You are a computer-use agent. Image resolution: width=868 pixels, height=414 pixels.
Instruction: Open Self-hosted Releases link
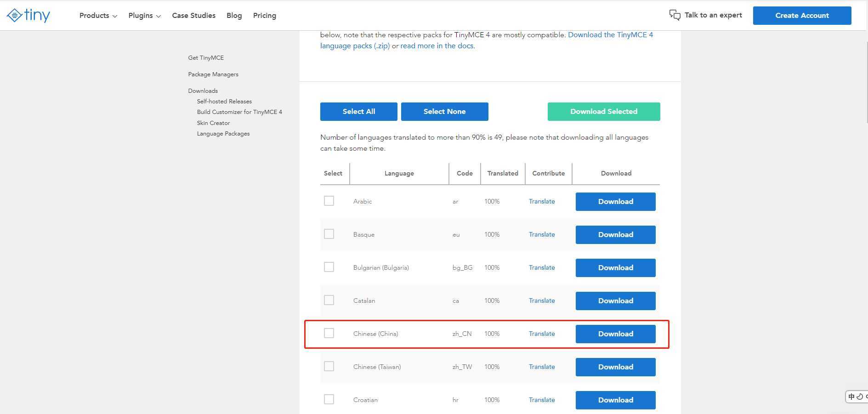224,101
